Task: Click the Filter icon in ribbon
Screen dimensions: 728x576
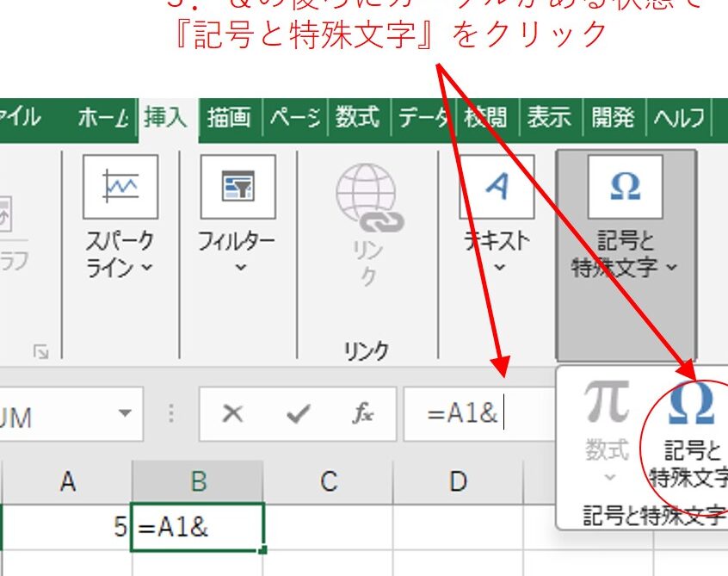Action: pyautogui.click(x=238, y=187)
